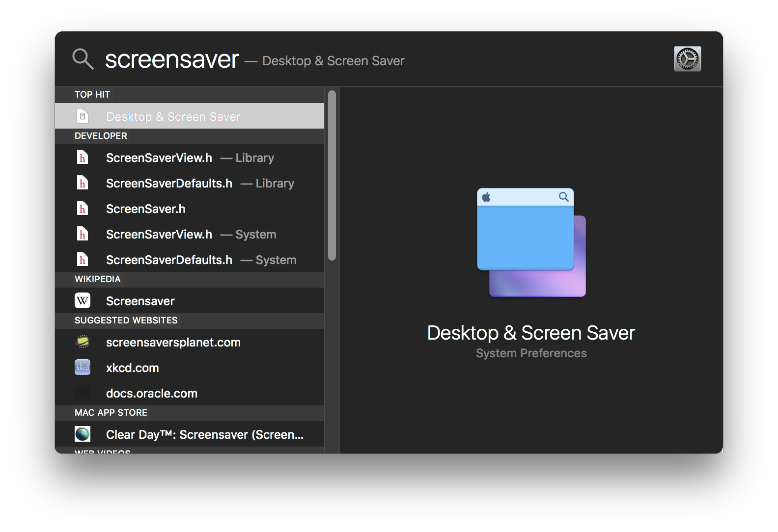Open ScreenSaverDefaults.h in Library
This screenshot has height=532, width=778.
190,183
